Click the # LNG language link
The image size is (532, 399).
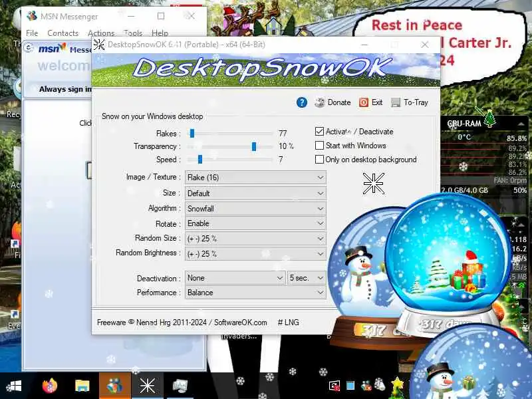pos(289,323)
